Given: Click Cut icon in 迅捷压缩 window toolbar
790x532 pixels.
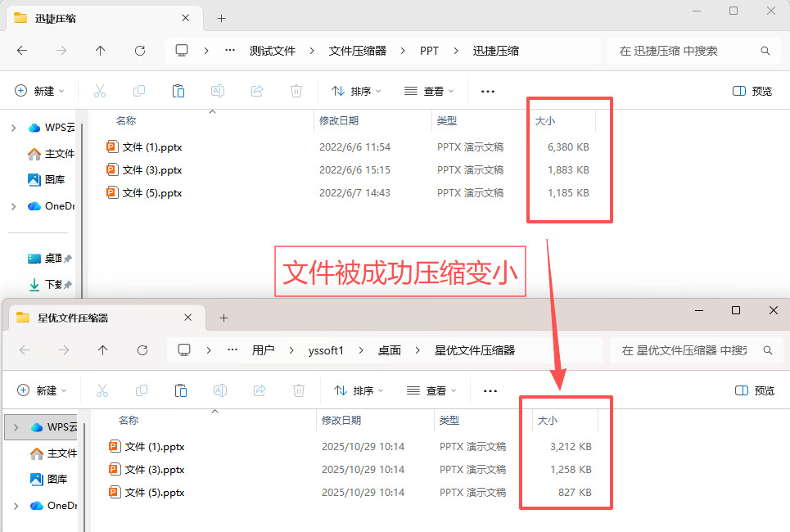Looking at the screenshot, I should (x=100, y=91).
